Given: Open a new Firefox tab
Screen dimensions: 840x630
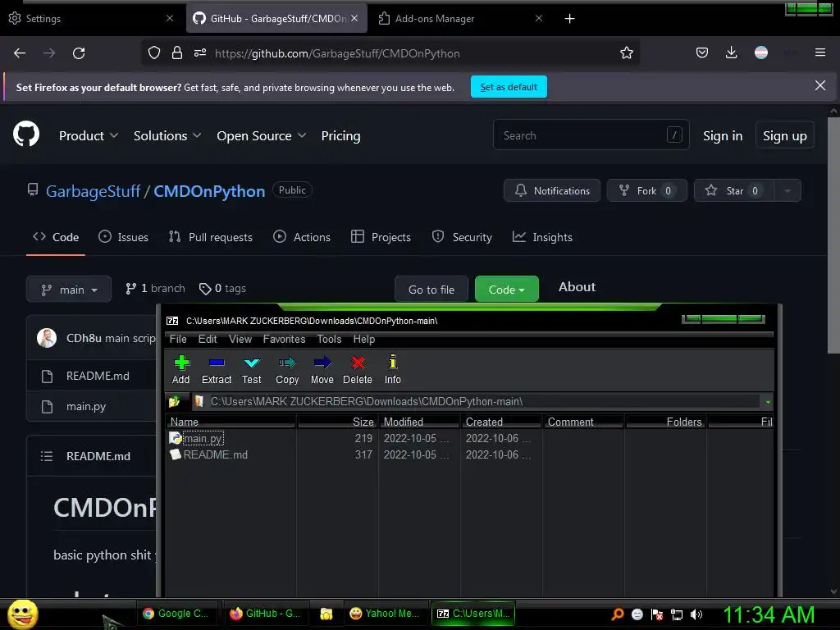Looking at the screenshot, I should (569, 19).
